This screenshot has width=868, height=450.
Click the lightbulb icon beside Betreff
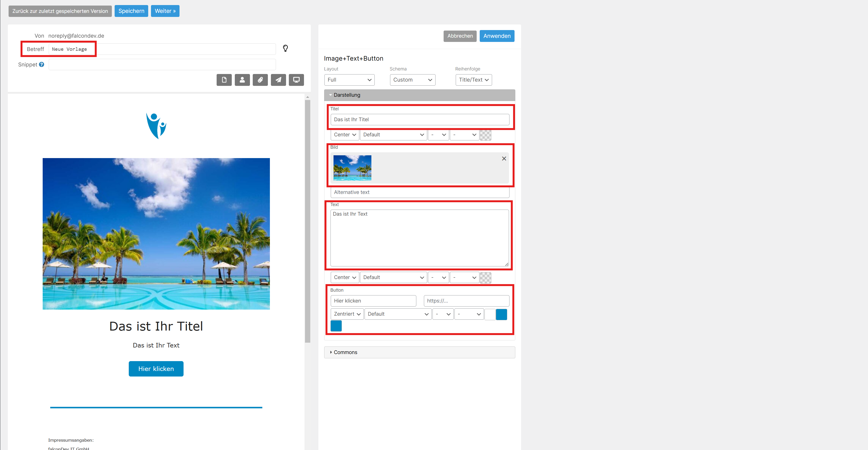click(285, 48)
